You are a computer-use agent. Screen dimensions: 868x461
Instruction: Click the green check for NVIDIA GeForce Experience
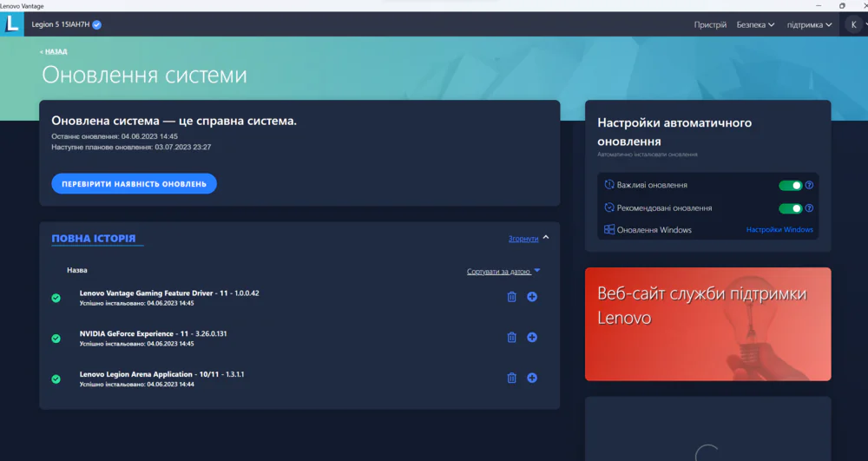[x=56, y=339]
